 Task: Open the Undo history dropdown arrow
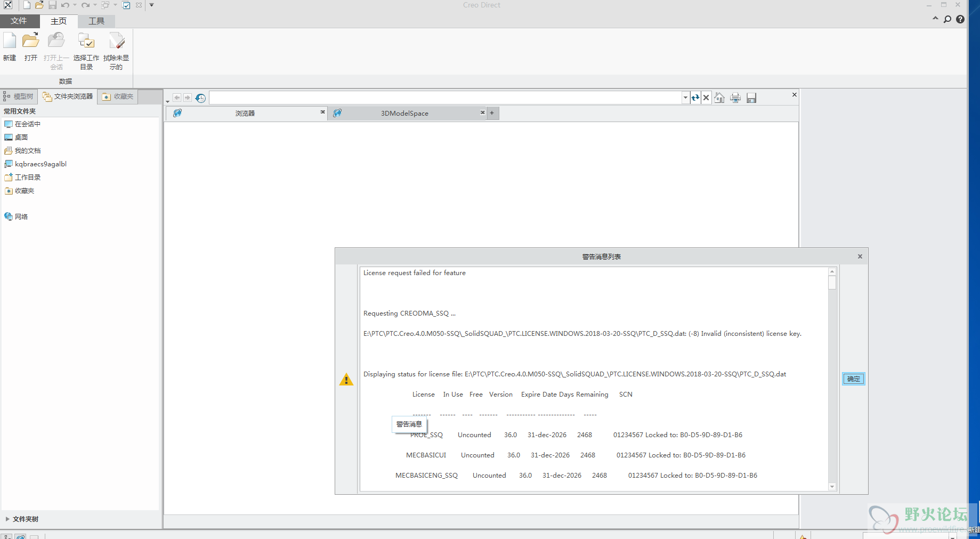coord(75,5)
